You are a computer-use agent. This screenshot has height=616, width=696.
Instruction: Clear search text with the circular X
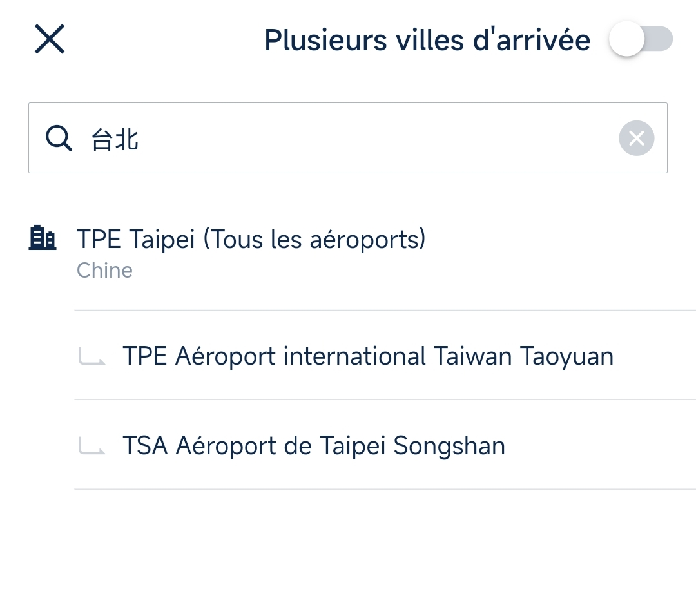pos(636,138)
